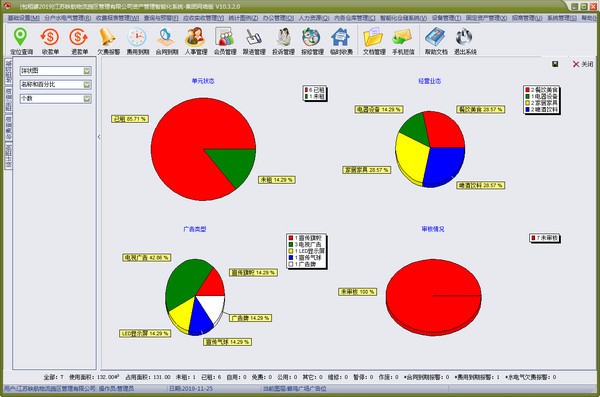600x397 pixels.
Task: Open 人事管理 personnel icon
Action: pyautogui.click(x=196, y=41)
